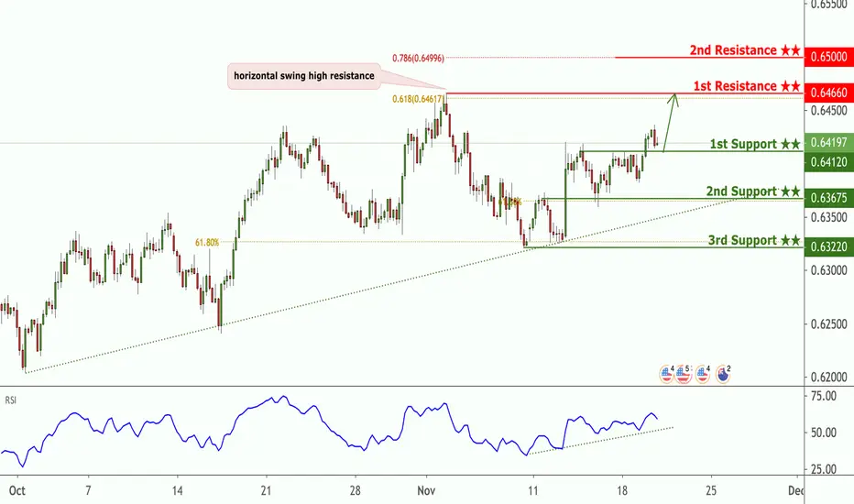This screenshot has width=854, height=504.
Task: Select the Fibonacci label 0.618(0.64617)
Action: pyautogui.click(x=418, y=99)
